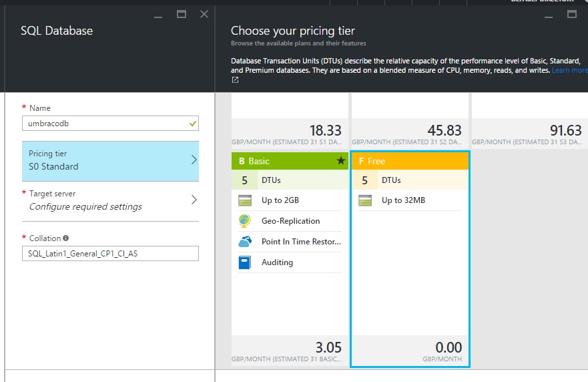Click the storage icon beside Up to 32MB
The width and height of the screenshot is (588, 382).
365,200
